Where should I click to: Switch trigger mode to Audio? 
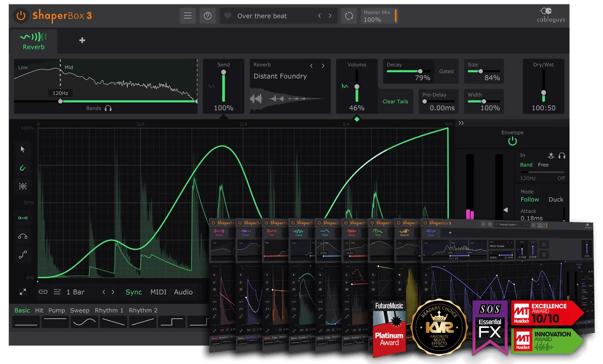coord(183,292)
